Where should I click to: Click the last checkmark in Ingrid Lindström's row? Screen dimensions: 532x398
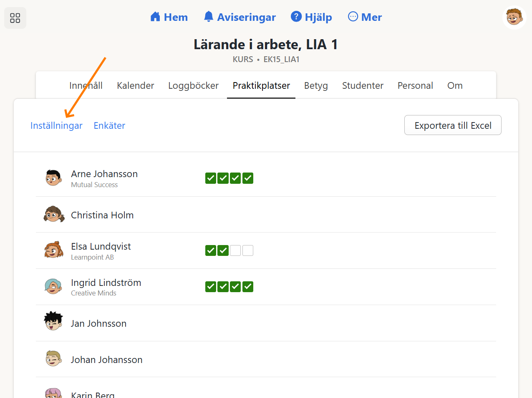(247, 287)
